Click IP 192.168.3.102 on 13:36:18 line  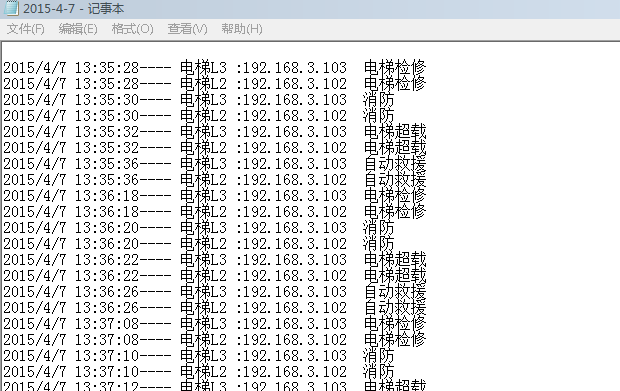click(x=295, y=212)
